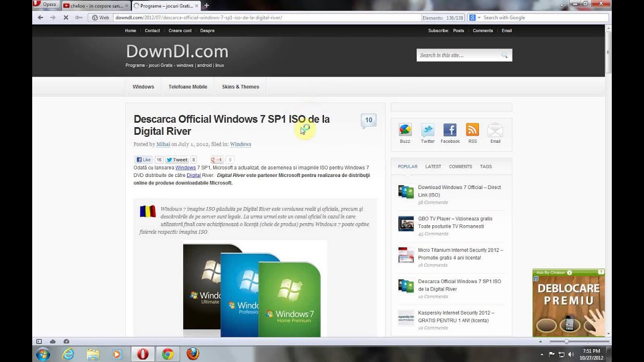
Task: Select the LATEST sidebar tab
Action: point(433,166)
